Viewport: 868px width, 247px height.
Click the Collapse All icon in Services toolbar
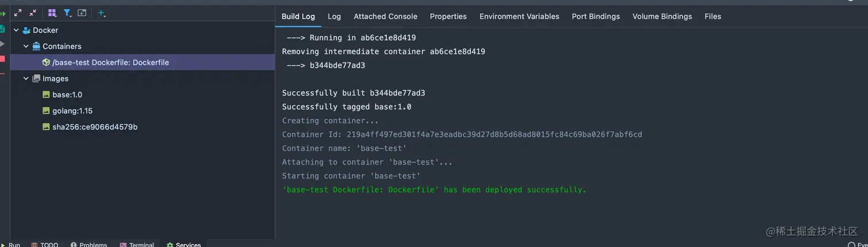(x=33, y=13)
